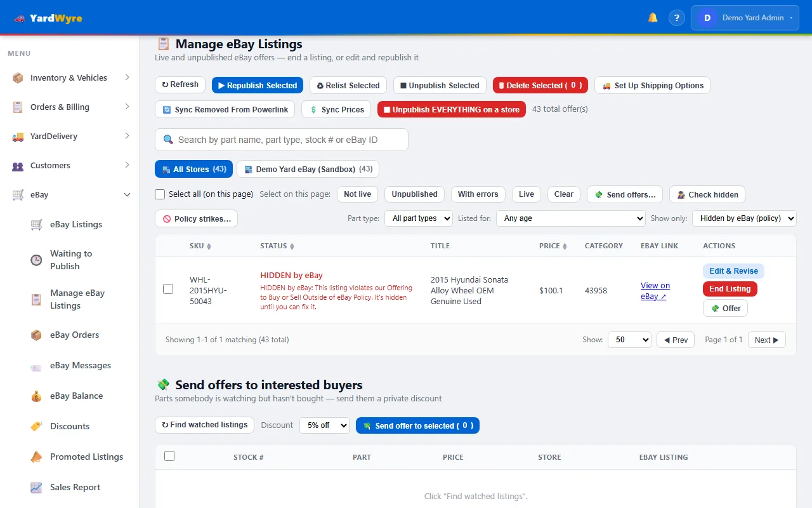Switch to Demo Yard eBay (Sandbox) tab
The height and width of the screenshot is (508, 812).
[x=308, y=169]
